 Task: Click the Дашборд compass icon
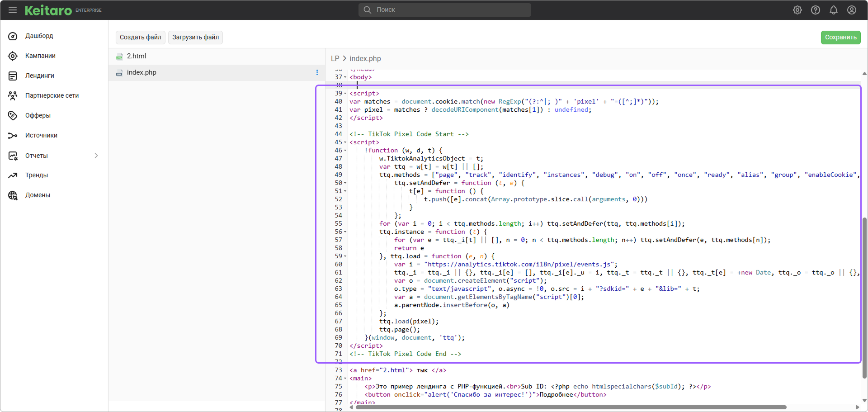pos(13,36)
